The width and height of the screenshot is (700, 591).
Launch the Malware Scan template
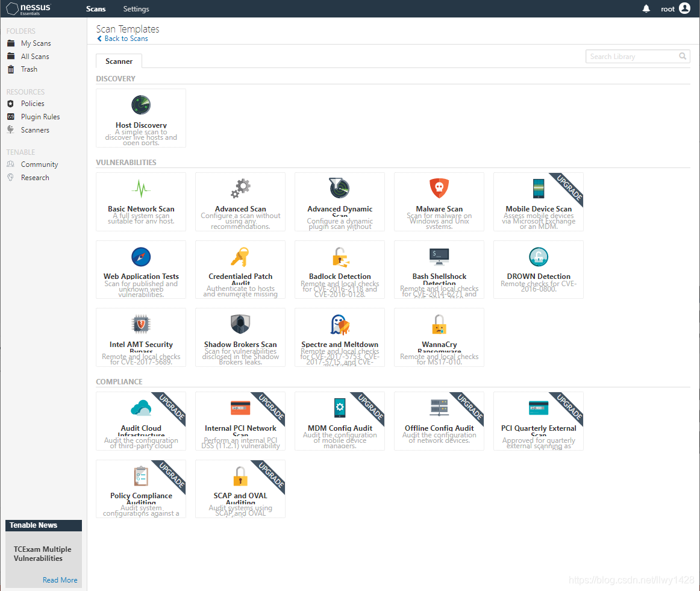439,202
